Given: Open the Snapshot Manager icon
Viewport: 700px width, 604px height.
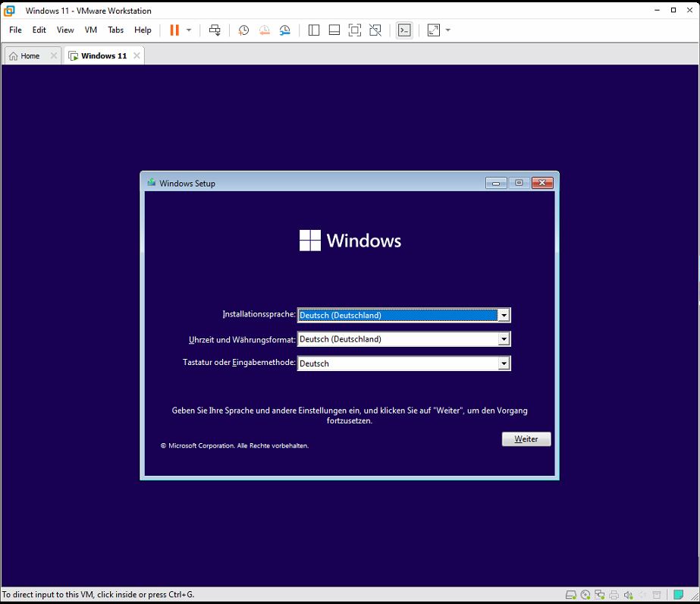Looking at the screenshot, I should pos(284,30).
